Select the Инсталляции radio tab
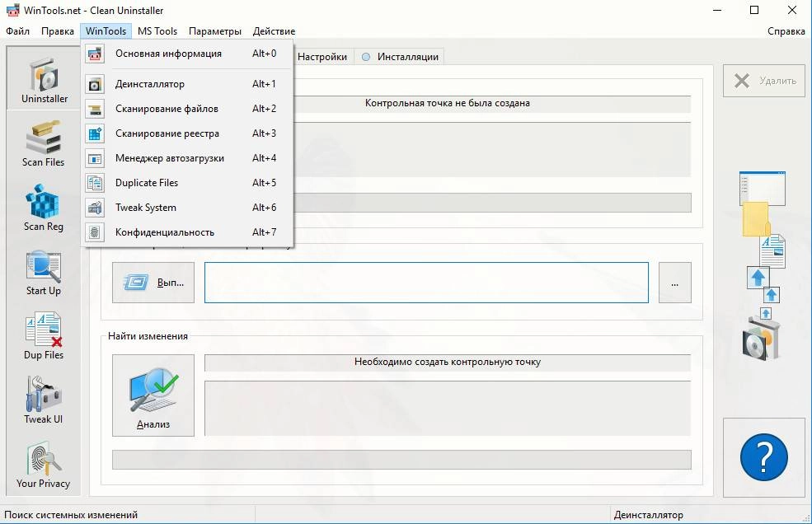The height and width of the screenshot is (524, 812). (x=401, y=57)
